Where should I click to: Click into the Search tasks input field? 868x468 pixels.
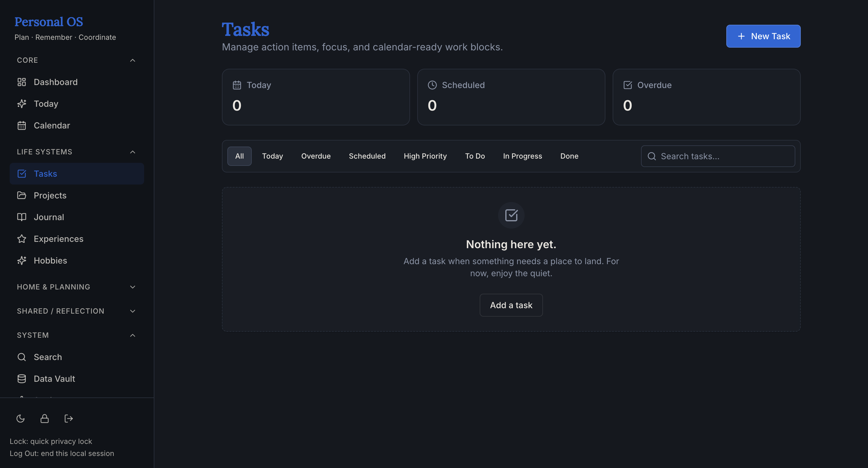(718, 156)
